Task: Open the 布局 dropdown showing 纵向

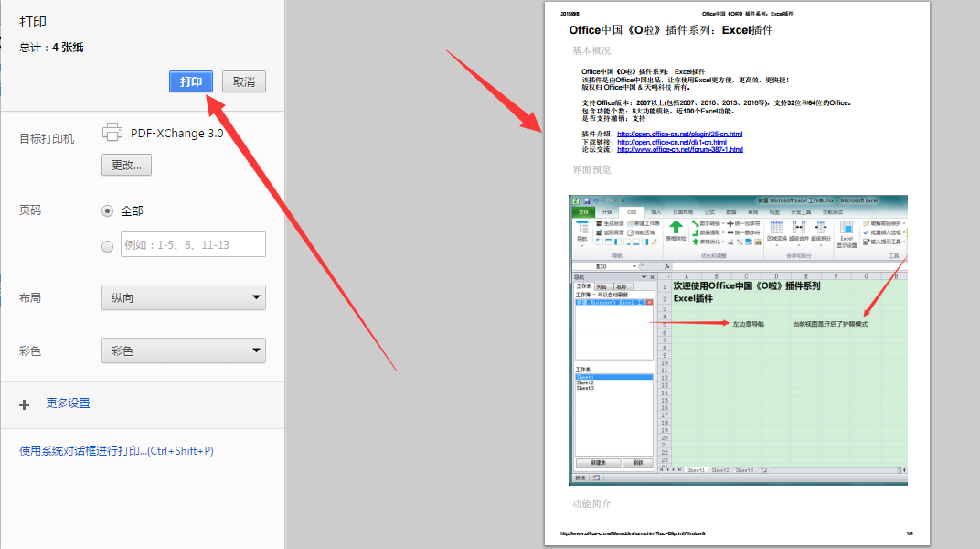Action: [x=184, y=297]
